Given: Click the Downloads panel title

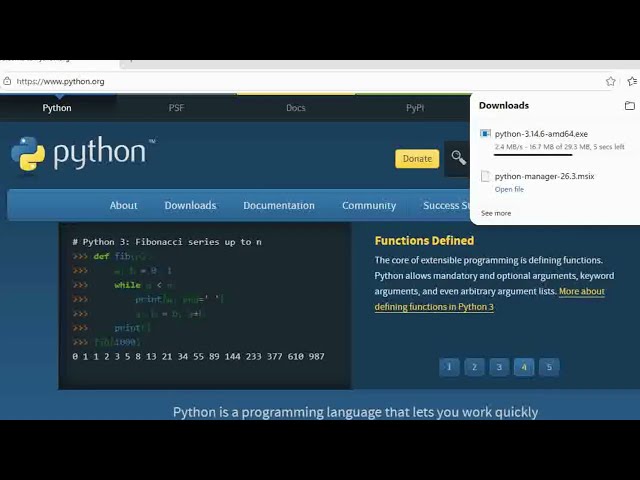Looking at the screenshot, I should click(x=504, y=105).
